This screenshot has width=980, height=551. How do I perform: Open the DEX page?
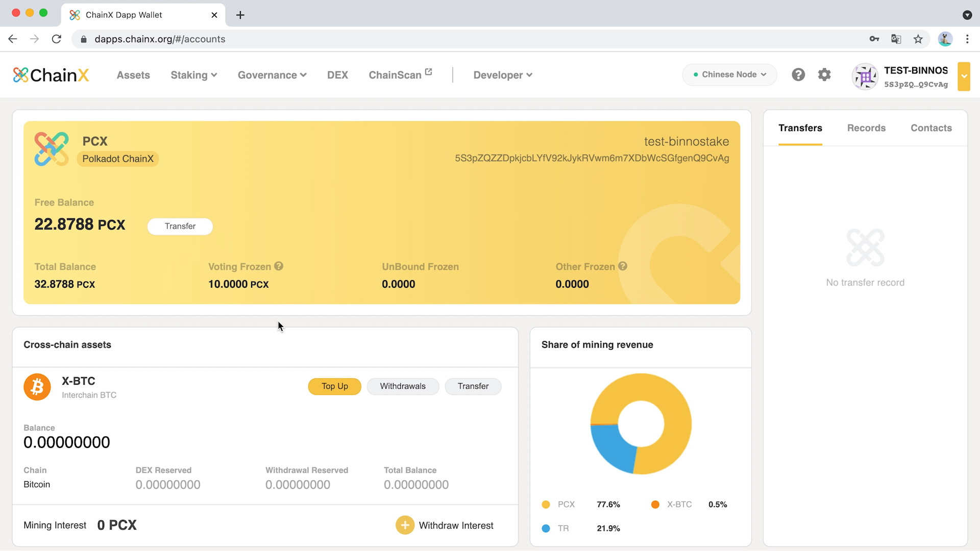coord(337,75)
